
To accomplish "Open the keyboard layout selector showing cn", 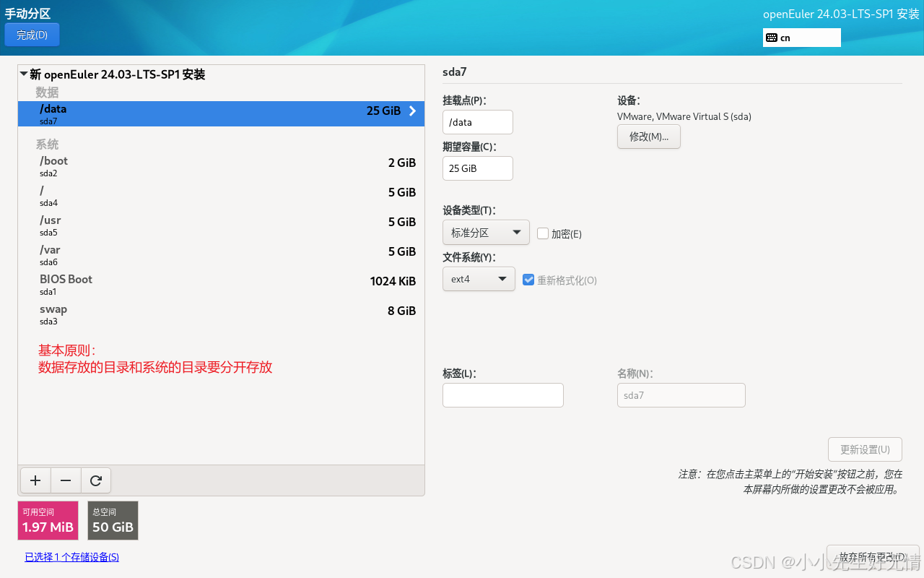I will pos(801,37).
